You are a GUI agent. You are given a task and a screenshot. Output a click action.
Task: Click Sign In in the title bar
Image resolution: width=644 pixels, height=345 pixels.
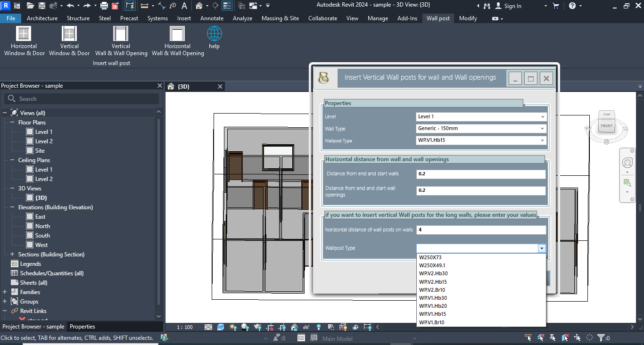pyautogui.click(x=512, y=6)
